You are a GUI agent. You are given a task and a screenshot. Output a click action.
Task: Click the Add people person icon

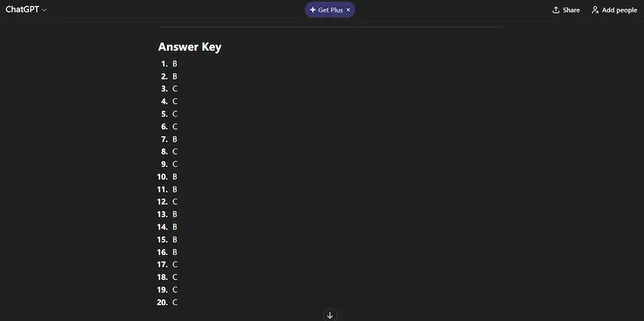point(595,10)
